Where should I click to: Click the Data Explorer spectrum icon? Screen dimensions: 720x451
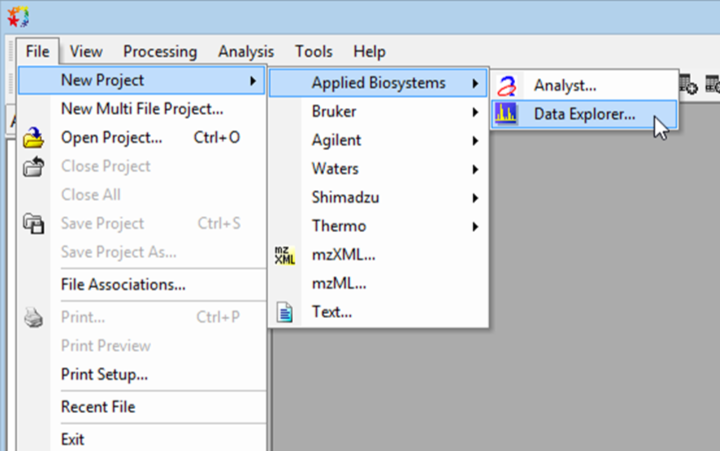click(x=506, y=114)
